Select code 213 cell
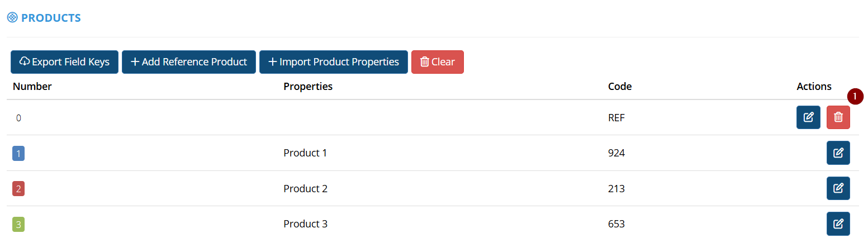 click(x=616, y=189)
